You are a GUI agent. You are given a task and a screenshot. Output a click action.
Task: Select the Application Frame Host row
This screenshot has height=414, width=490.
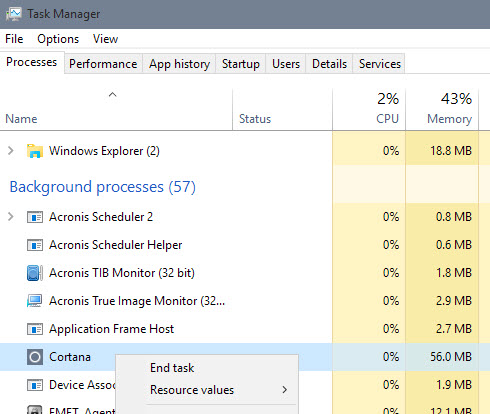tap(245, 329)
